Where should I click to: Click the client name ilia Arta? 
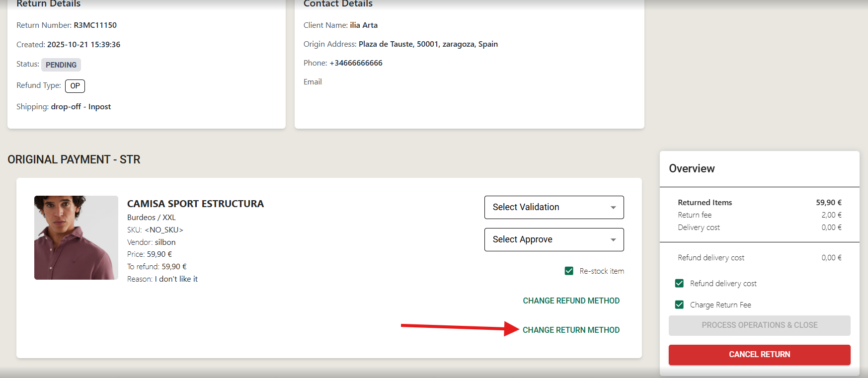(363, 25)
